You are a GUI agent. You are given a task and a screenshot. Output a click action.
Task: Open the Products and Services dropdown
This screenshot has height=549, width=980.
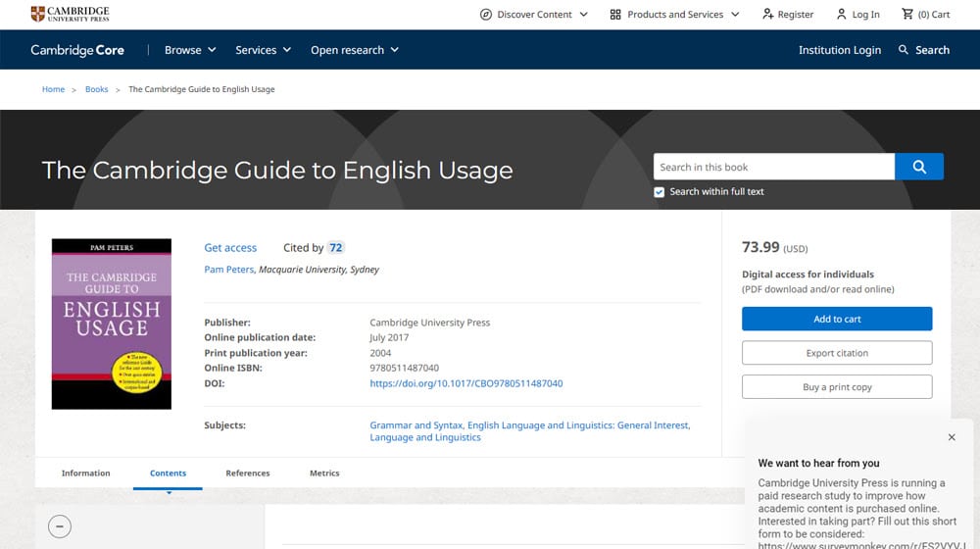click(x=674, y=15)
